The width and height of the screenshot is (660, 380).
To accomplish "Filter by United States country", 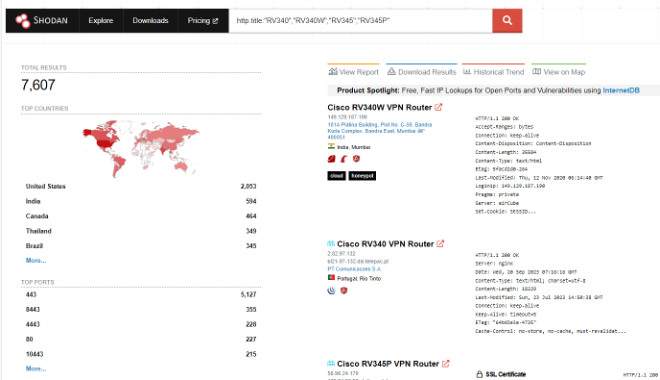I will (141, 186).
